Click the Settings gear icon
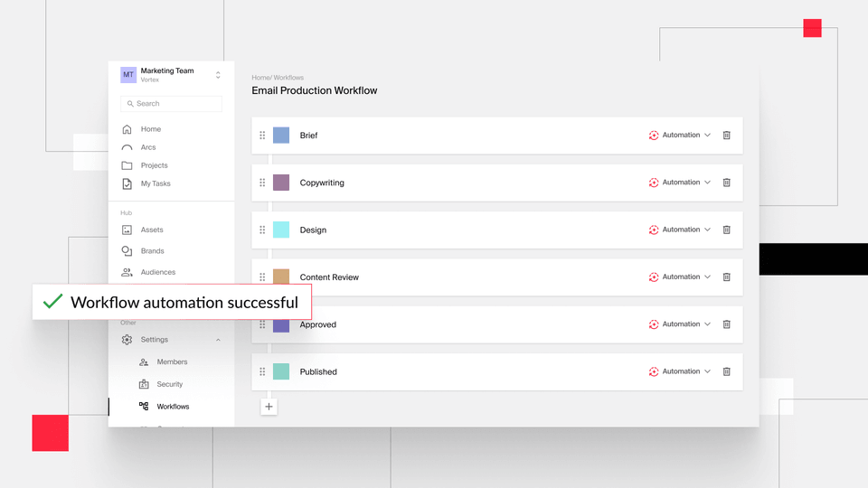Image resolution: width=868 pixels, height=488 pixels. pos(127,340)
